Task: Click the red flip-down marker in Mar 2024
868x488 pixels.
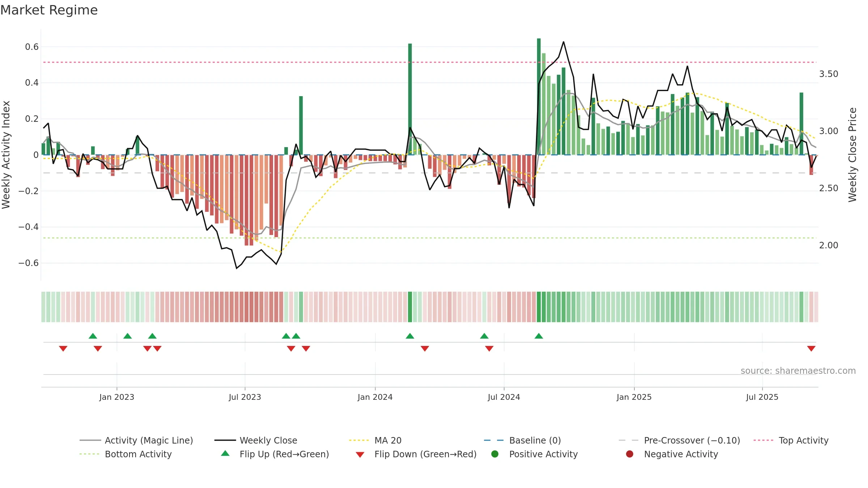Action: click(425, 348)
